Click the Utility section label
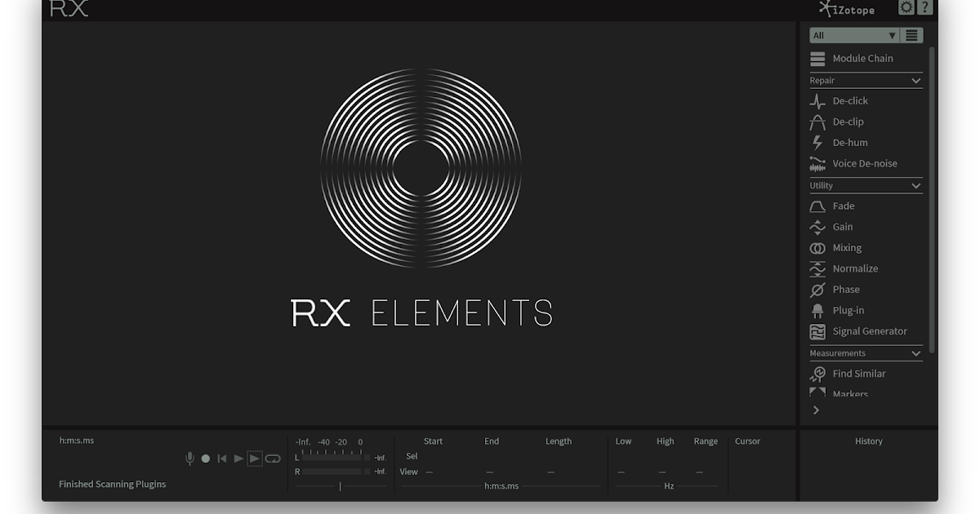 click(x=822, y=186)
